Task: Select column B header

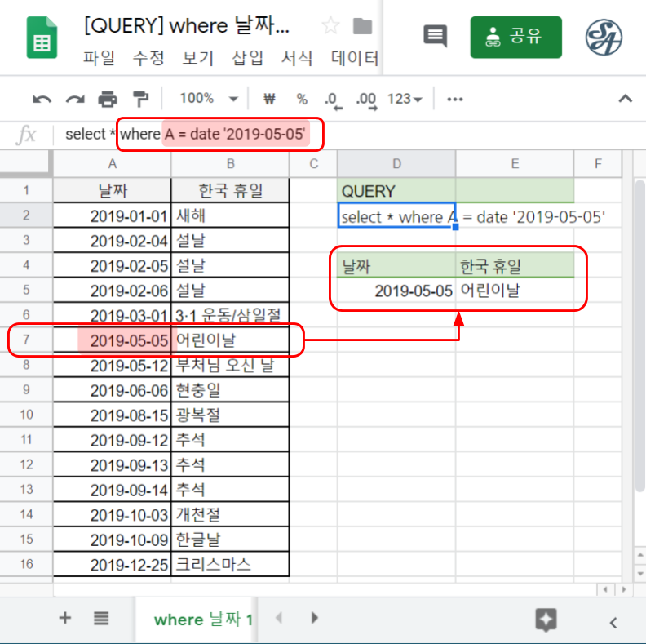Action: pyautogui.click(x=230, y=164)
